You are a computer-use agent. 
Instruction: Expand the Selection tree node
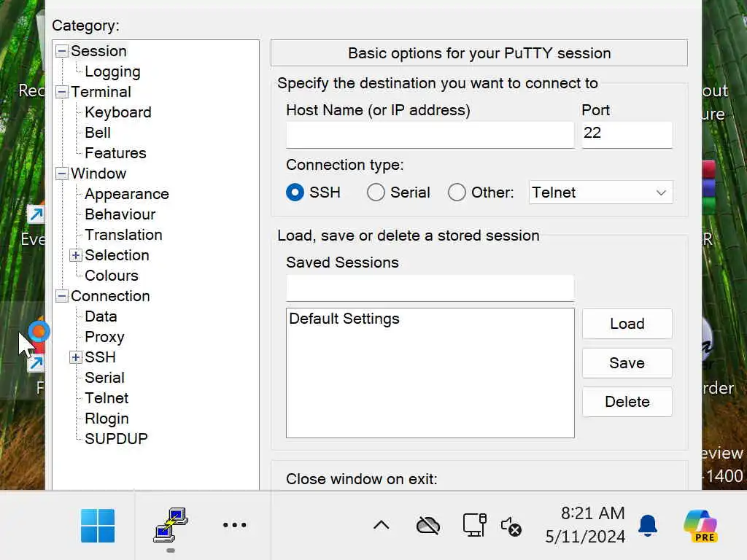point(76,255)
